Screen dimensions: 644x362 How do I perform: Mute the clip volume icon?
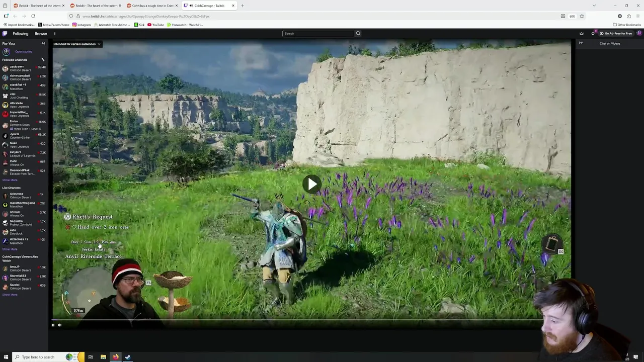(x=59, y=325)
